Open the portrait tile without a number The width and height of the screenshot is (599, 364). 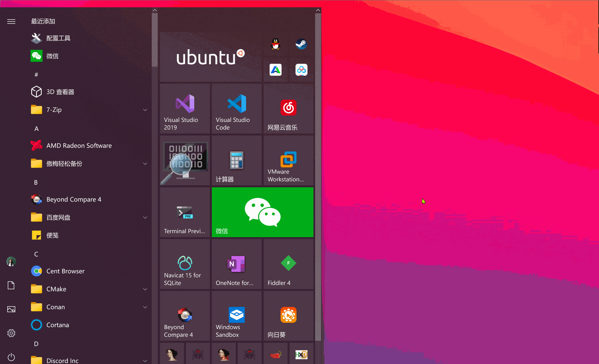172,354
